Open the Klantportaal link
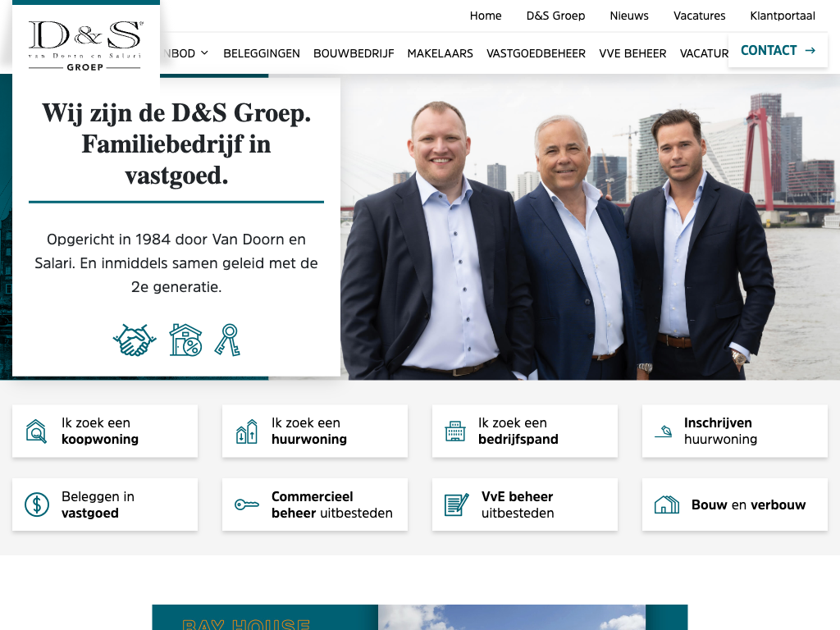Image resolution: width=840 pixels, height=630 pixels. click(x=782, y=16)
